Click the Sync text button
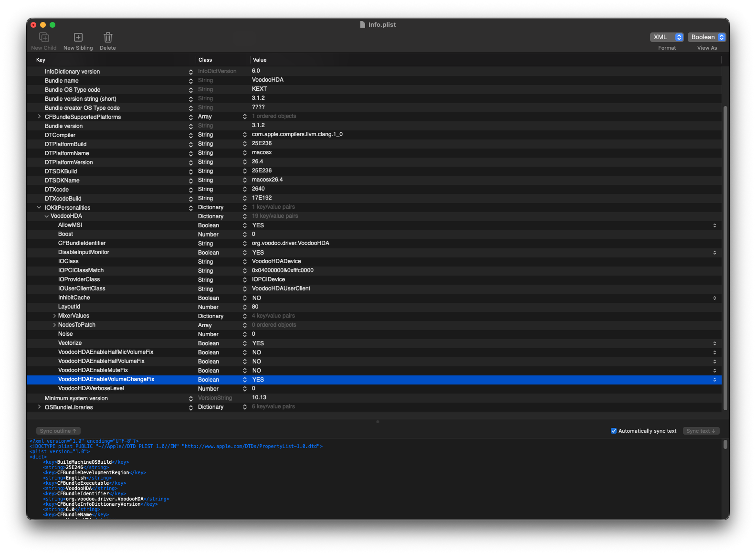756x555 pixels. 701,431
